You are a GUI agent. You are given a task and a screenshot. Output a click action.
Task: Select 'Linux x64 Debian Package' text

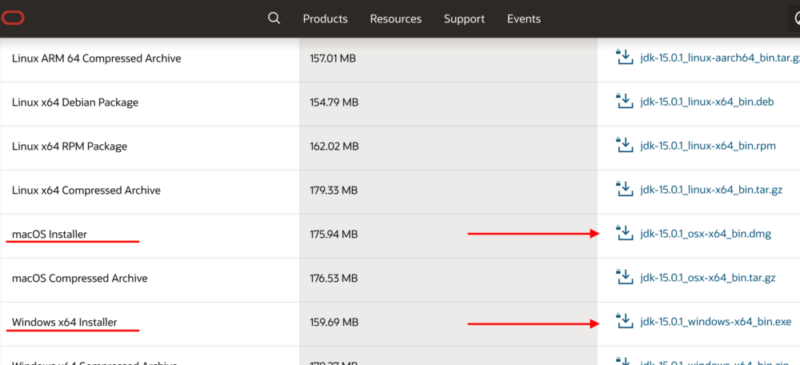point(75,102)
